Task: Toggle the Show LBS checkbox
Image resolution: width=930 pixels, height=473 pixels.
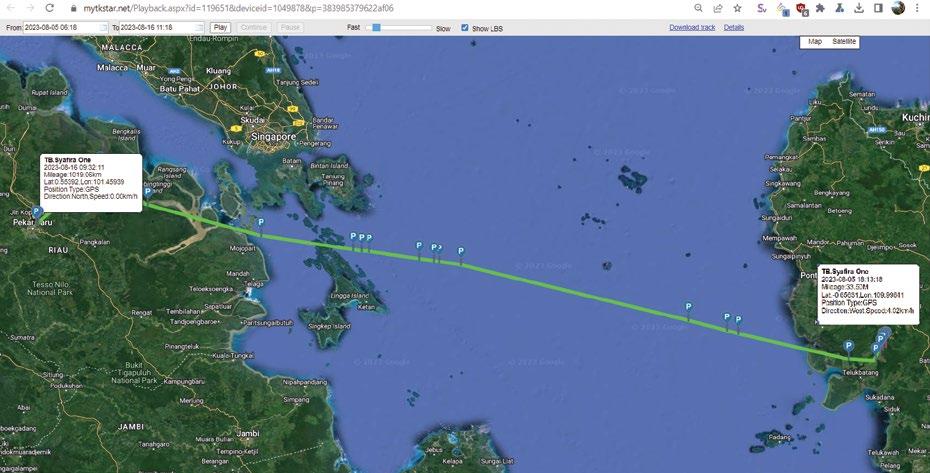Action: pos(464,27)
